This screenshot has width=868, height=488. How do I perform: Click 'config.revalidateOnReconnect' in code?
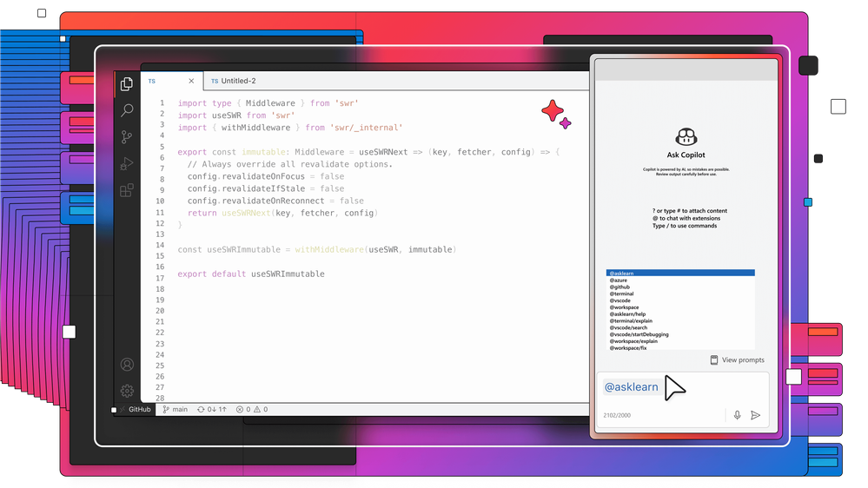tap(255, 201)
